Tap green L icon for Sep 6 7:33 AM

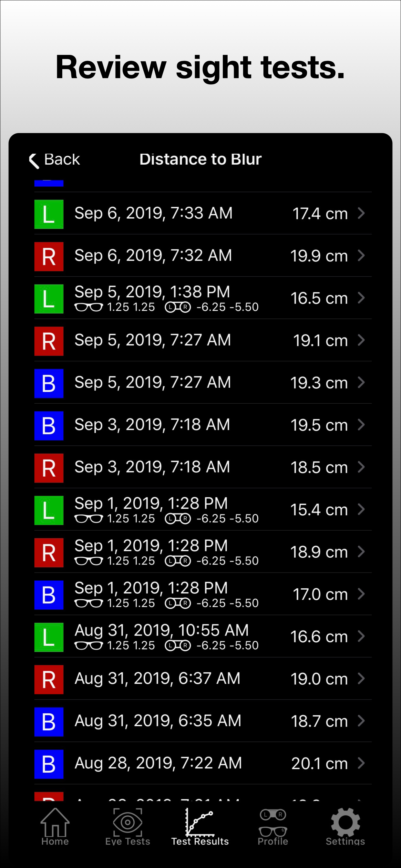(49, 214)
